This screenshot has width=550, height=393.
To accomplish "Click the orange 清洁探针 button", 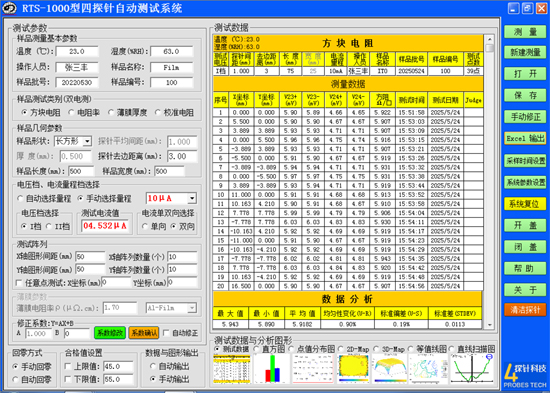I will [525, 310].
